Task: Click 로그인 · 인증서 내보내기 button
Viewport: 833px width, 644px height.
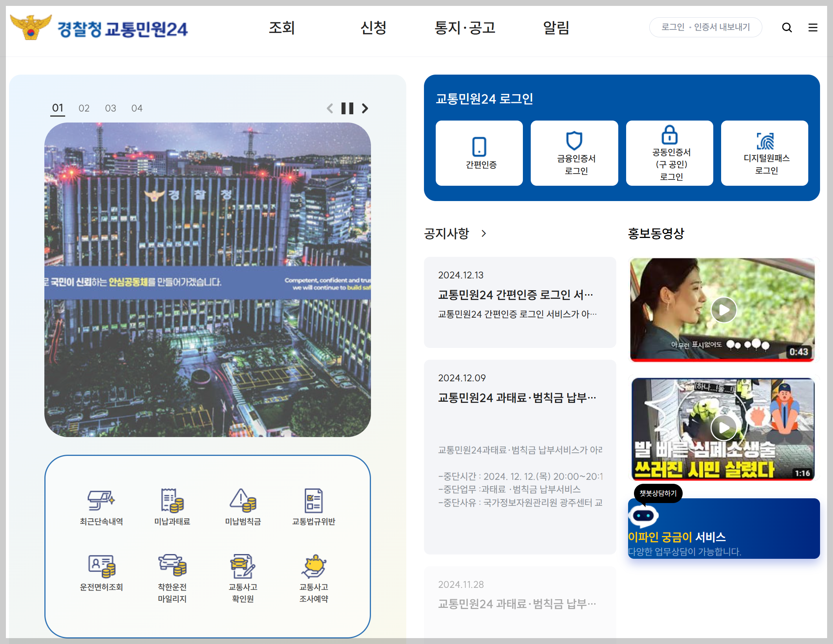Action: coord(705,27)
